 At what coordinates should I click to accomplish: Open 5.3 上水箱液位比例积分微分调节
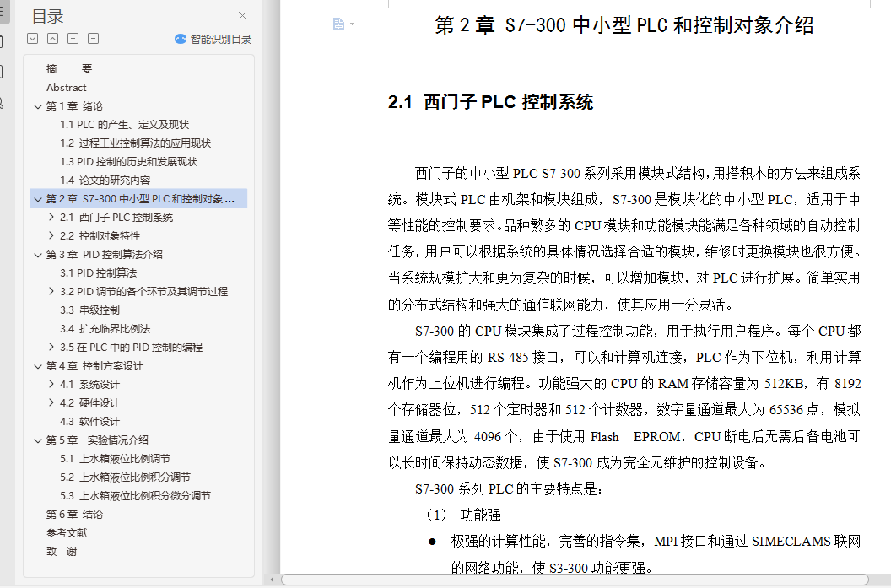pyautogui.click(x=135, y=496)
